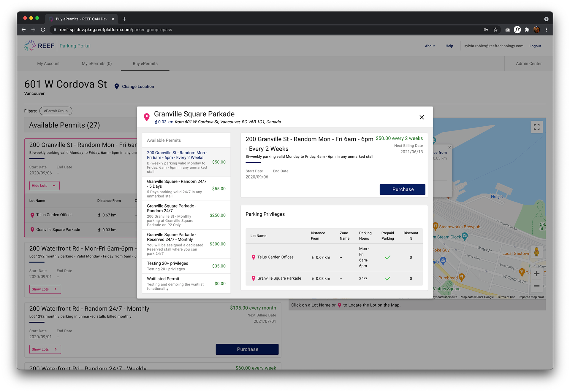Click the Logout link

coord(535,46)
